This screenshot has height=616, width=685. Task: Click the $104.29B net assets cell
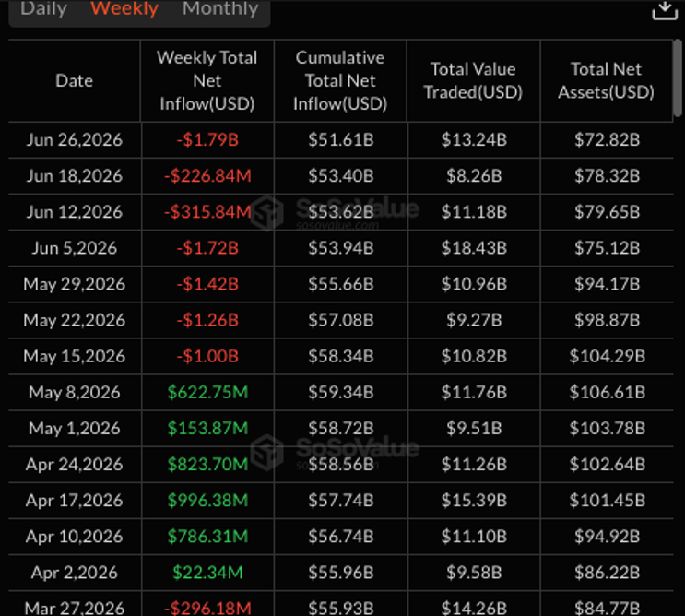pyautogui.click(x=608, y=356)
